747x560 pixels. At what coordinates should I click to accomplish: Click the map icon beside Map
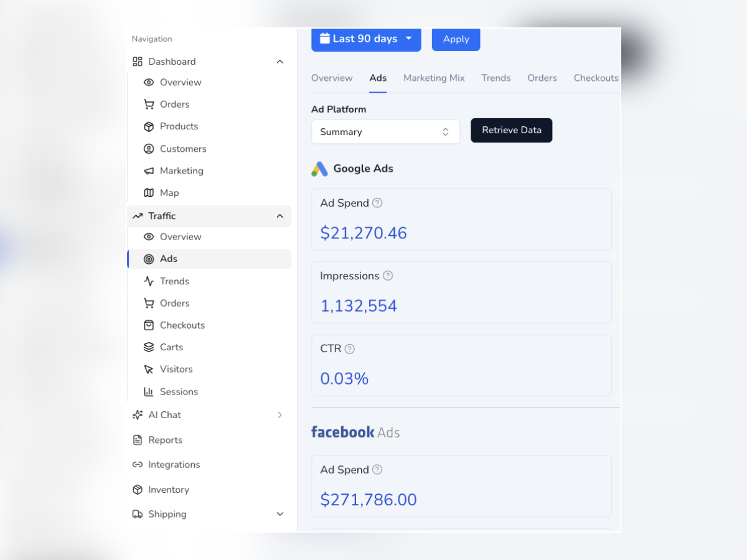click(149, 193)
